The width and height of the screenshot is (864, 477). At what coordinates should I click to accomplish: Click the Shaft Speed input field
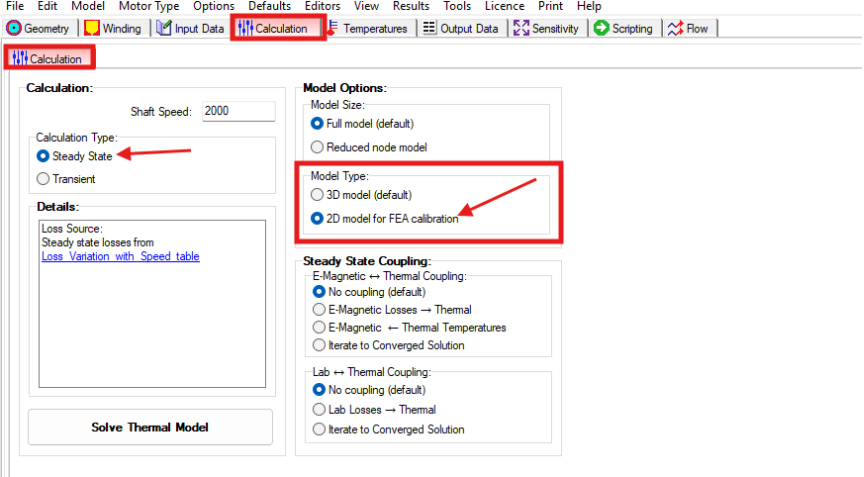(x=238, y=112)
